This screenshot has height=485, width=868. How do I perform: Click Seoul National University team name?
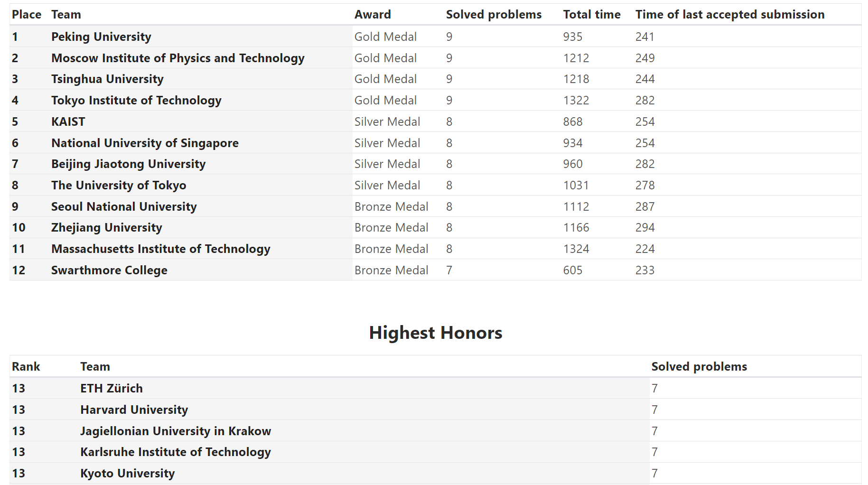pyautogui.click(x=124, y=207)
